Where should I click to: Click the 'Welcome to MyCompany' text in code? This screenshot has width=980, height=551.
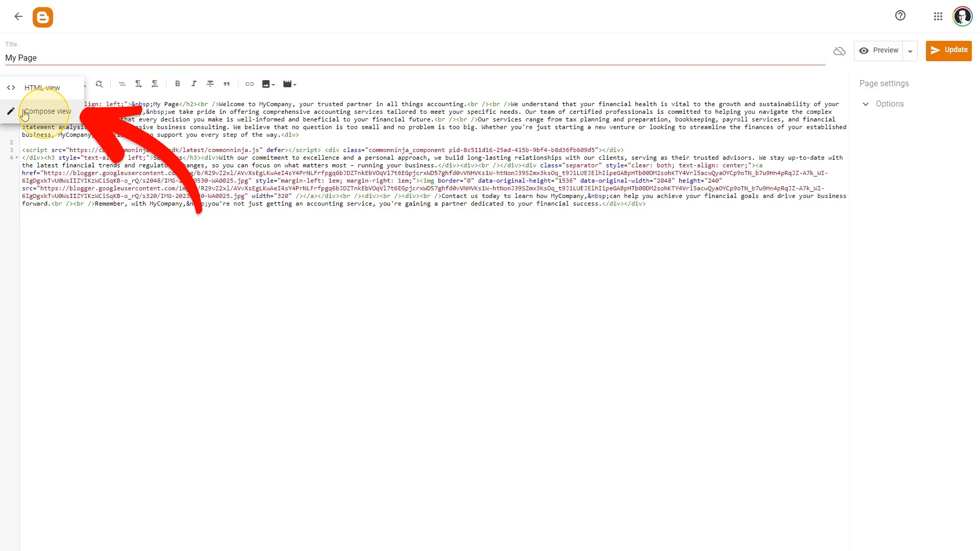[x=256, y=104]
